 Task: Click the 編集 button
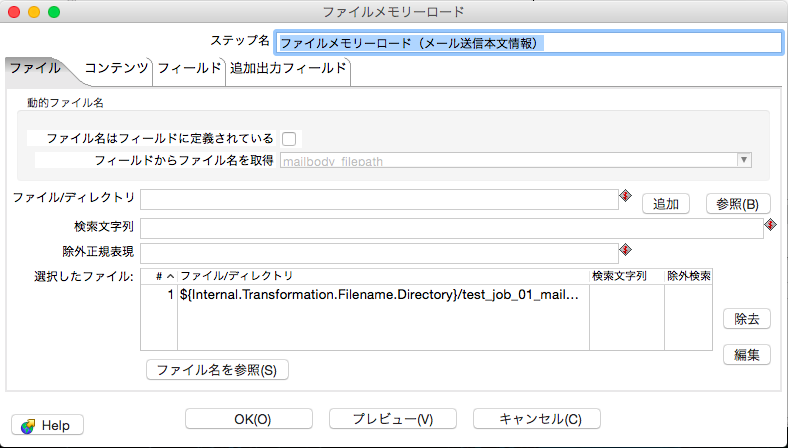(747, 354)
